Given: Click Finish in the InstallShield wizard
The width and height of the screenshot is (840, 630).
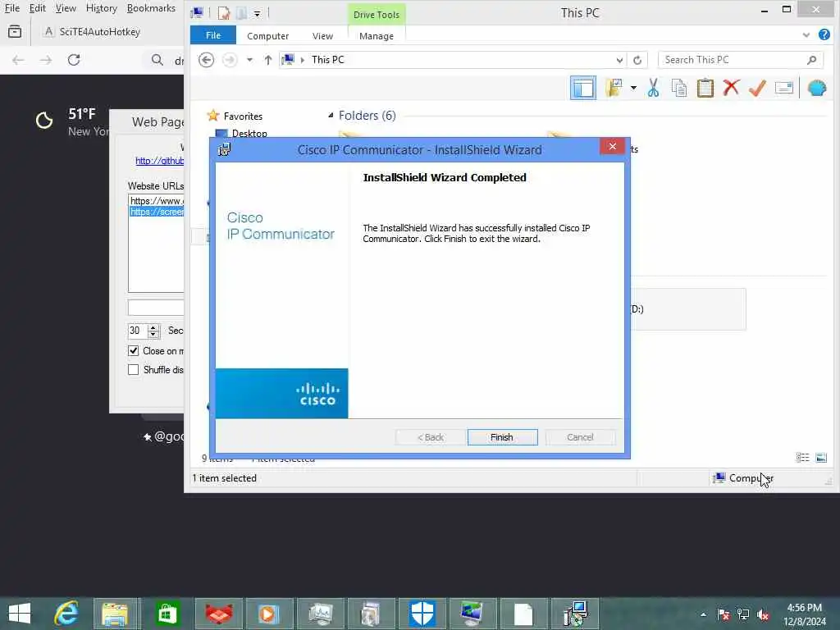Looking at the screenshot, I should coord(502,437).
